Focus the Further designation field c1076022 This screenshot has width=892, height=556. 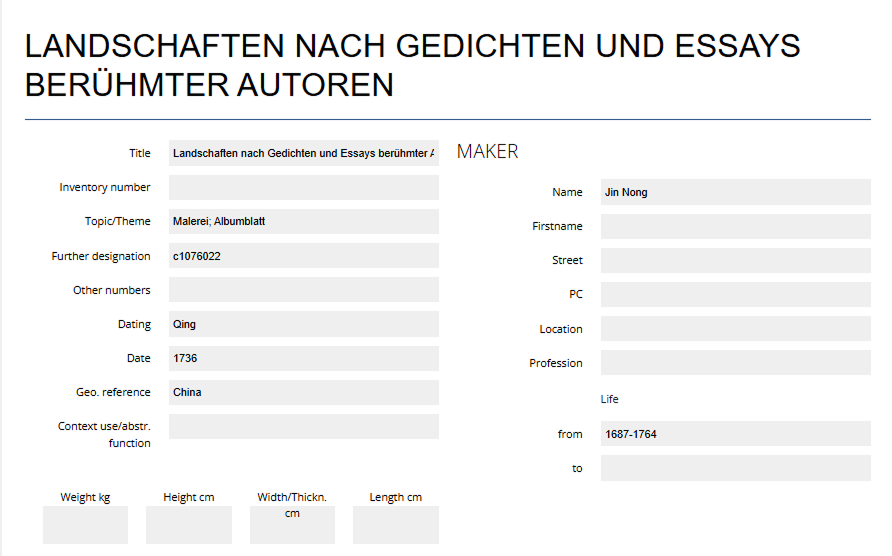(x=303, y=256)
